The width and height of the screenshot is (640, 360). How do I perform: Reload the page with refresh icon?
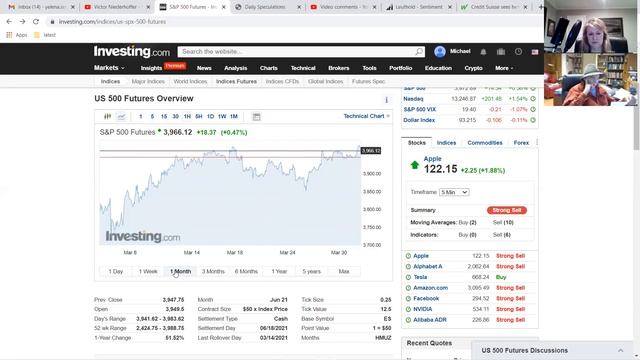[36, 22]
